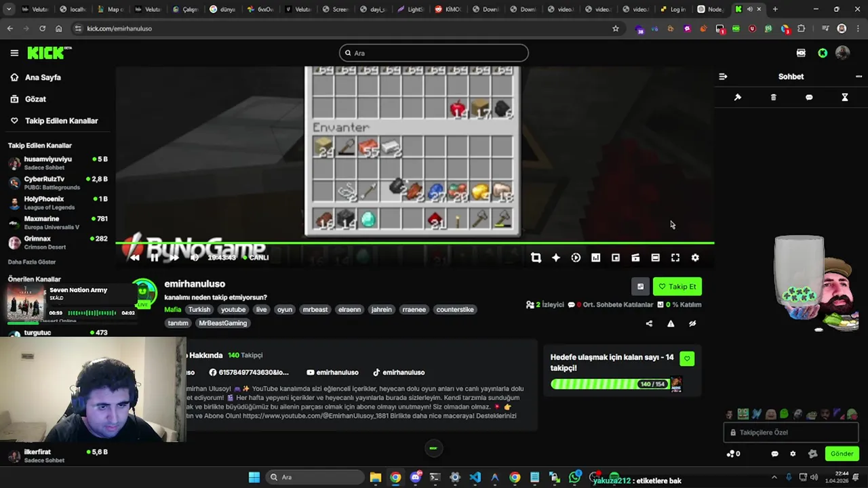
Task: Click the channel points icon in chat
Action: pos(733,454)
